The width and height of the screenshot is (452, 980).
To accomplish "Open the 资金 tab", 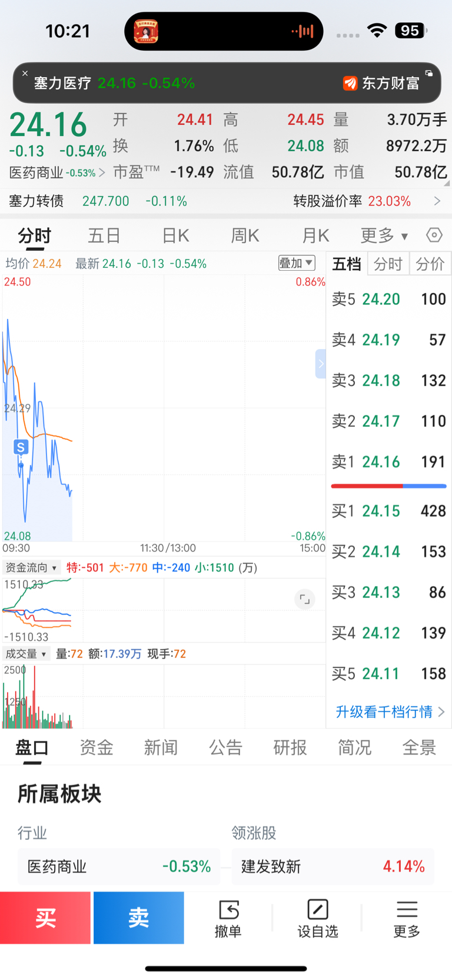I will click(97, 748).
